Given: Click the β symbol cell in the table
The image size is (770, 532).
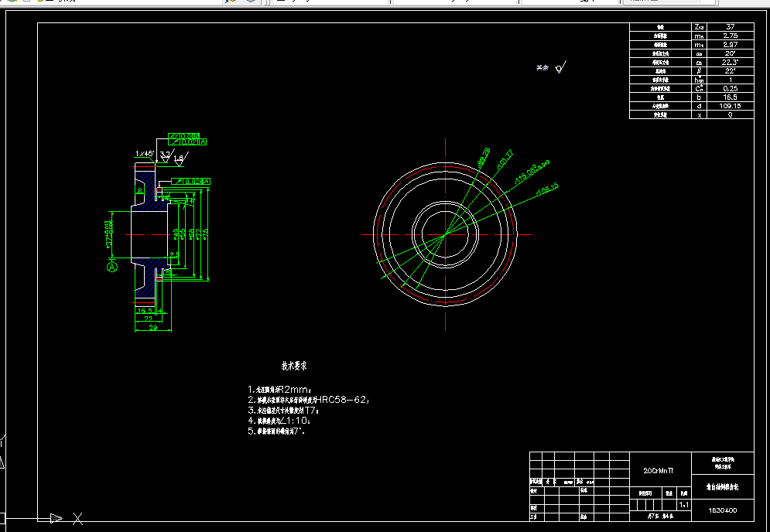Looking at the screenshot, I should (700, 71).
